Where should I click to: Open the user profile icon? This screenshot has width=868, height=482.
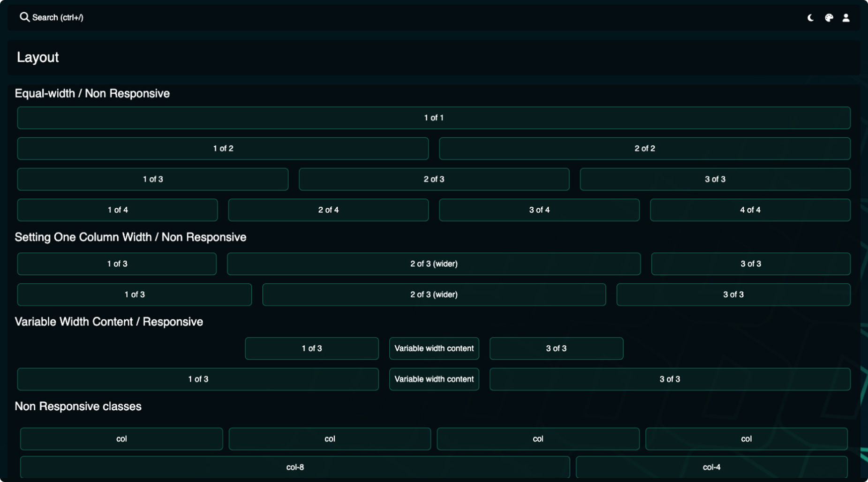pyautogui.click(x=846, y=18)
